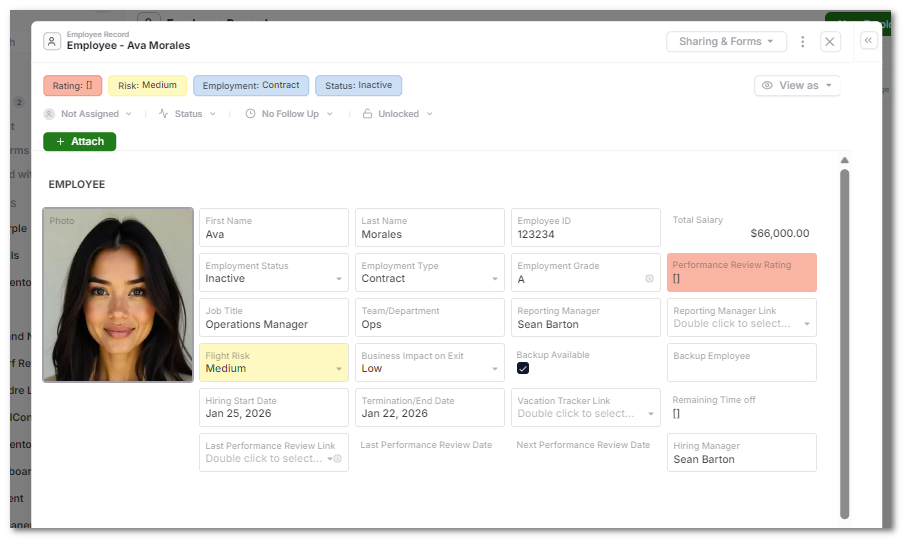
Task: Click info icon in Last Performance Review Link
Action: (x=338, y=458)
